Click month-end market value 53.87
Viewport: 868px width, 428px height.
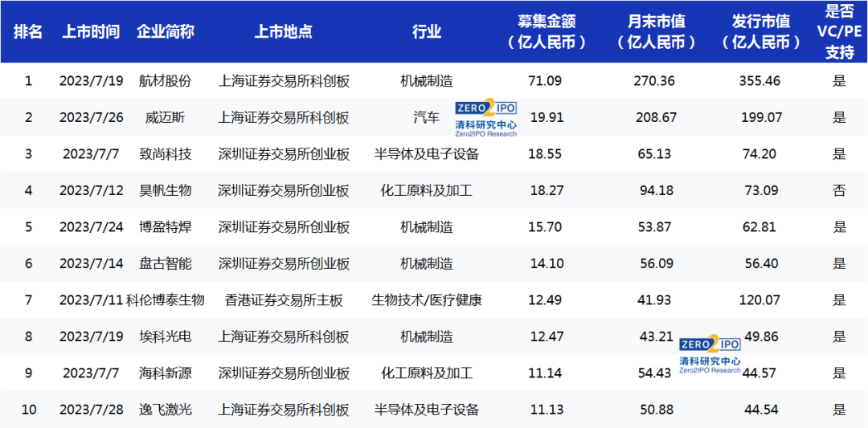pyautogui.click(x=656, y=227)
